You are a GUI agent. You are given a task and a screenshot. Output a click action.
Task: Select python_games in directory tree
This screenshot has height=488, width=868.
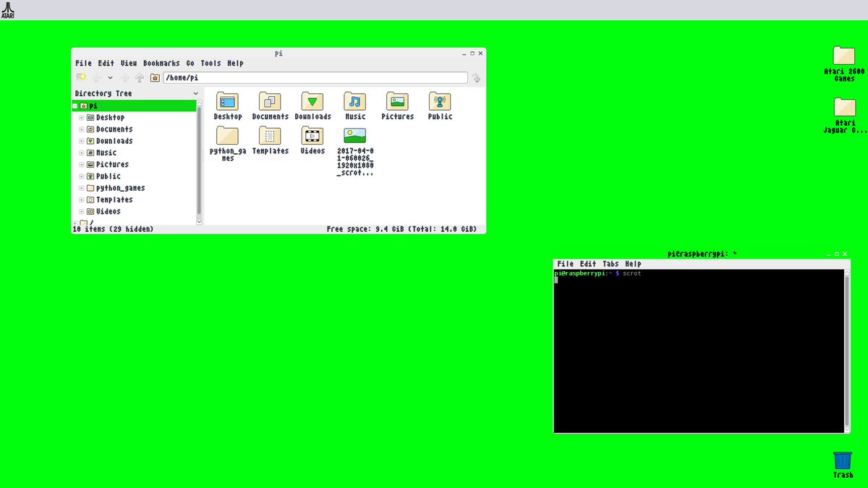pyautogui.click(x=120, y=188)
